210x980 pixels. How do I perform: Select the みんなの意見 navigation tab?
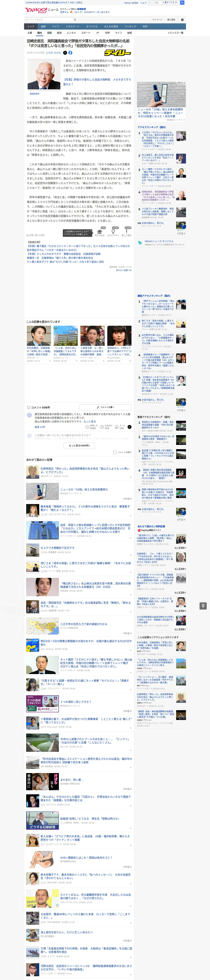click(x=111, y=27)
